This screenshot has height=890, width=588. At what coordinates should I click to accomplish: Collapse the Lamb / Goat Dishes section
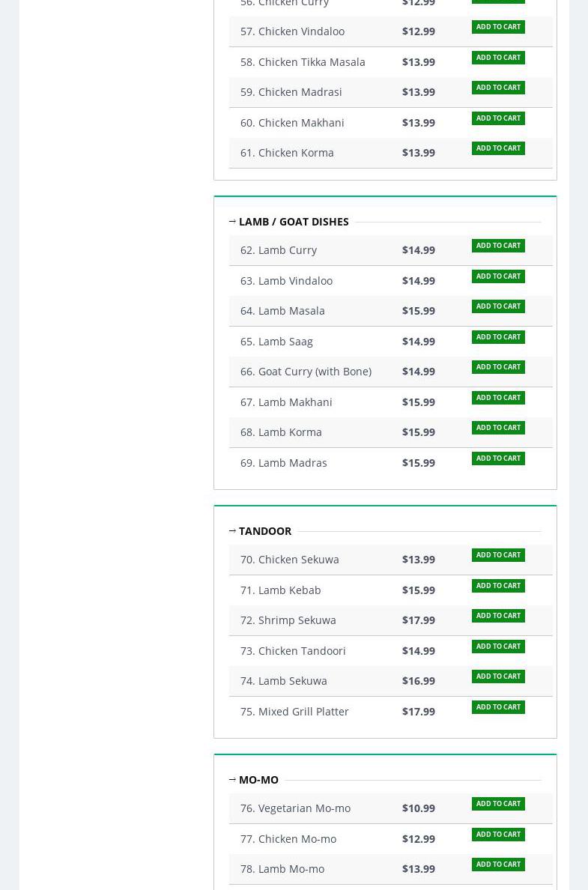293,222
